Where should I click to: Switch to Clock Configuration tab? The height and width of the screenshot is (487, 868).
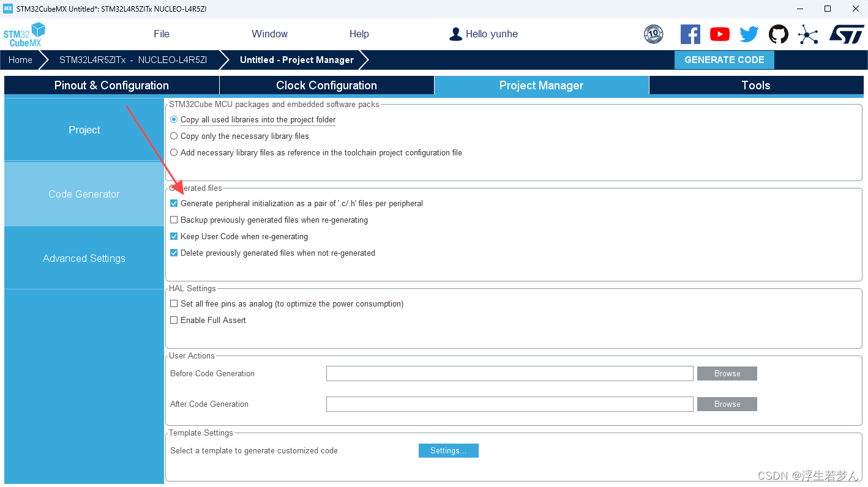[326, 86]
